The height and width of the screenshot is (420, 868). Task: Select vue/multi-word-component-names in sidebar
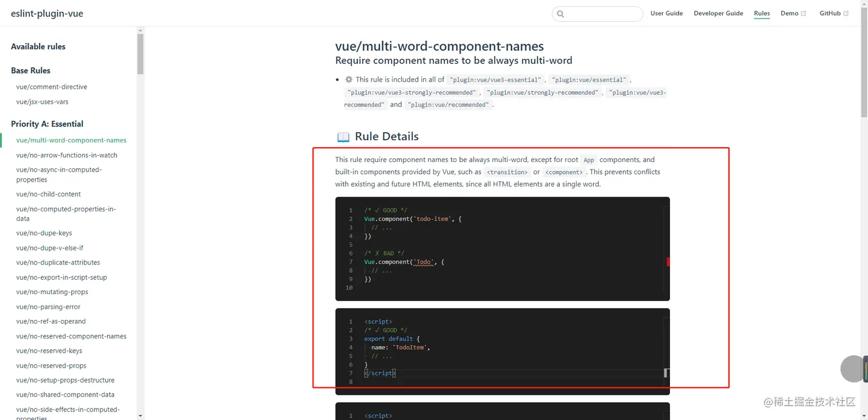click(x=71, y=140)
